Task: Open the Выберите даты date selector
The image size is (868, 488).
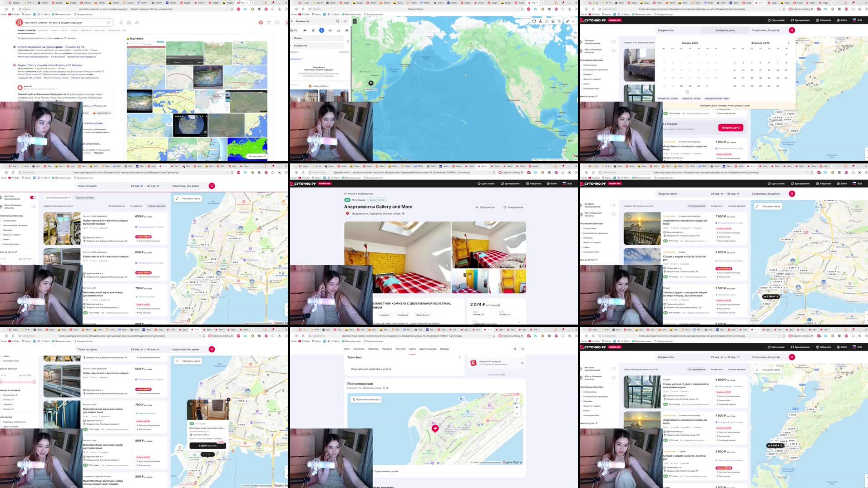Action: coord(725,30)
